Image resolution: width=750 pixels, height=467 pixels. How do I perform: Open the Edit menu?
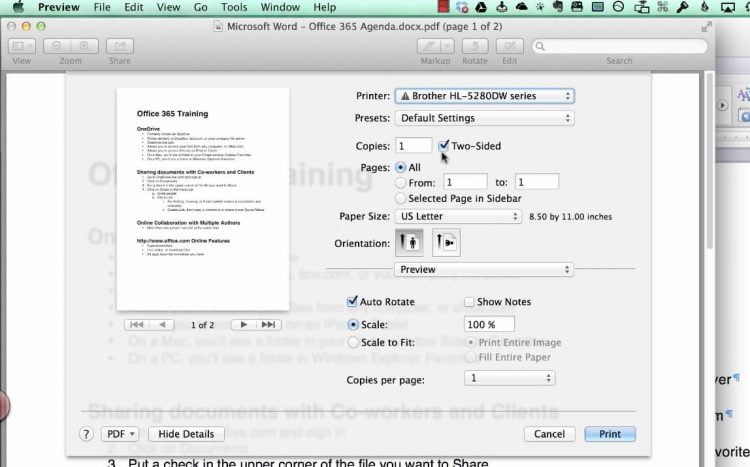coord(133,7)
